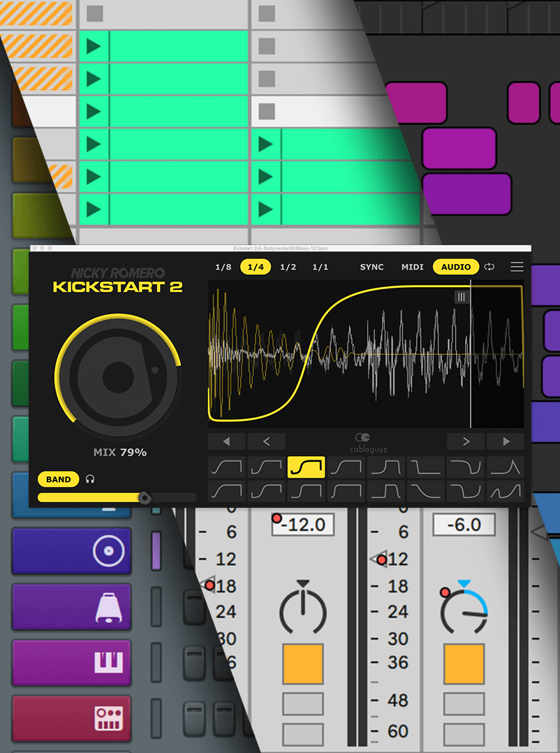
Task: Click the retrigger loop icon next to AUDIO
Action: click(489, 266)
